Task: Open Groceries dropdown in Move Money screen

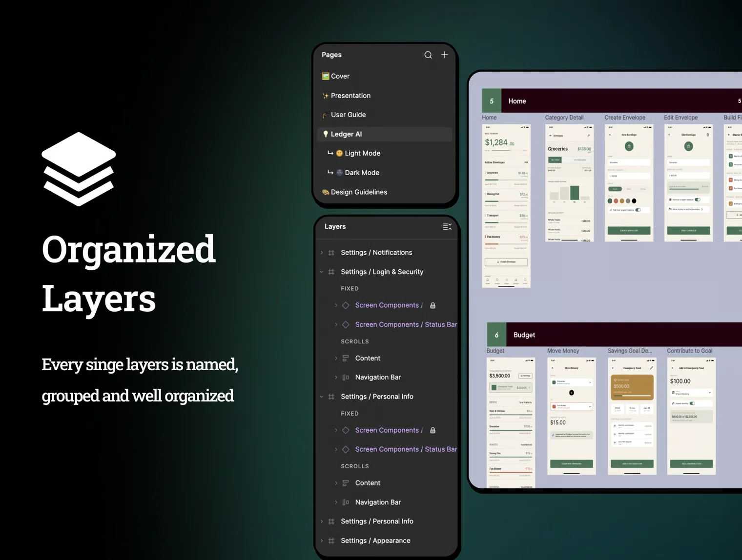Action: coord(572,382)
